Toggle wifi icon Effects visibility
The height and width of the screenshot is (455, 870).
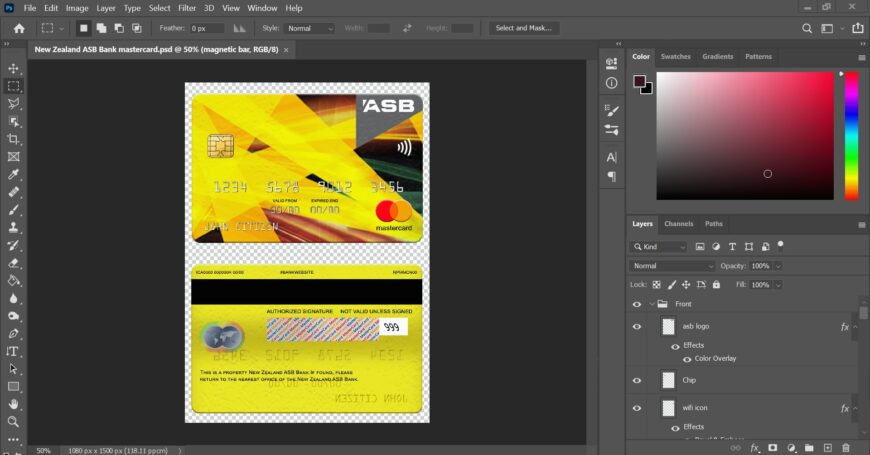point(675,428)
